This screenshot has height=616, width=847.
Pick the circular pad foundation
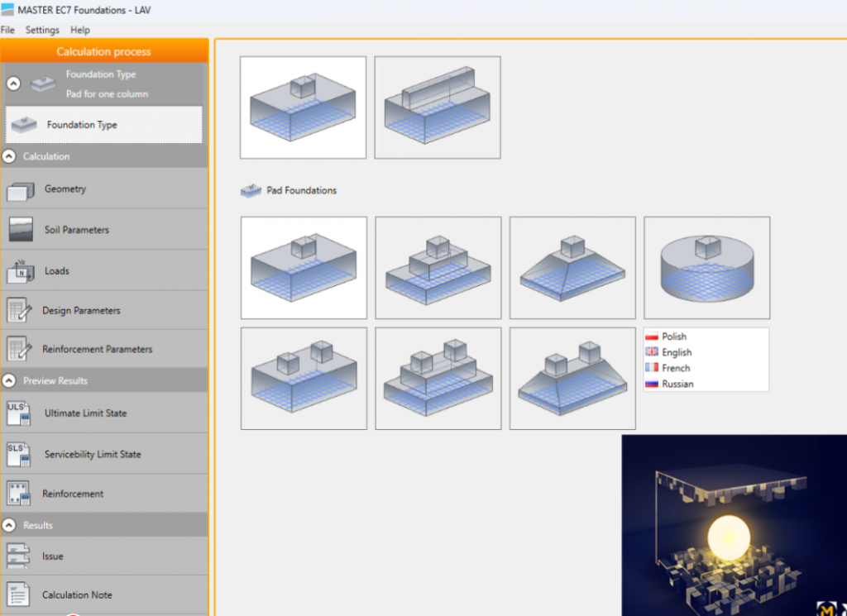(706, 267)
